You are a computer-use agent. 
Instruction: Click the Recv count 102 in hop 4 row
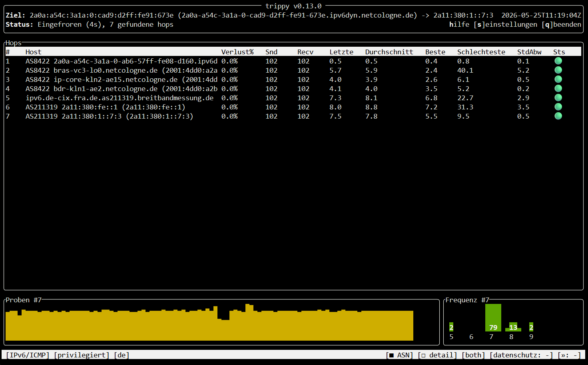point(303,89)
